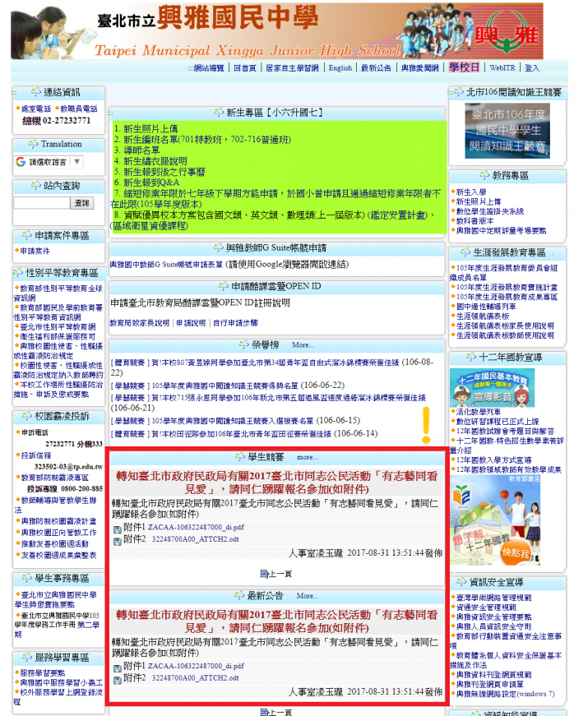Click the 臺北市106年度 reading contest thumbnail
The width and height of the screenshot is (588, 716).
(x=507, y=131)
